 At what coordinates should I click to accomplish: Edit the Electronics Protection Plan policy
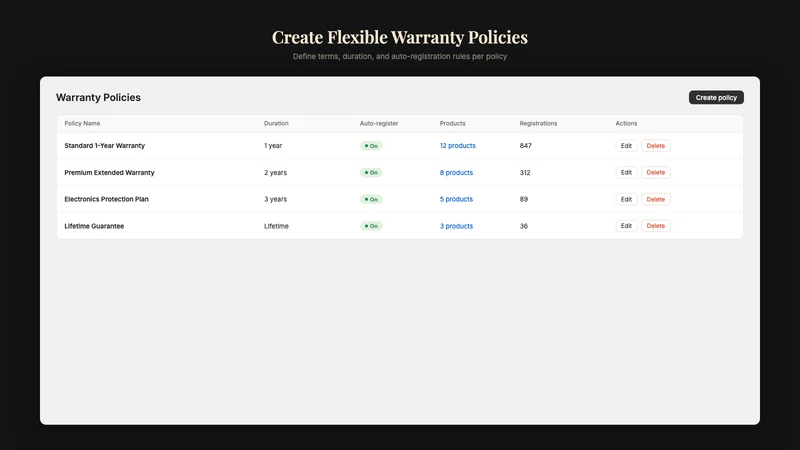626,199
